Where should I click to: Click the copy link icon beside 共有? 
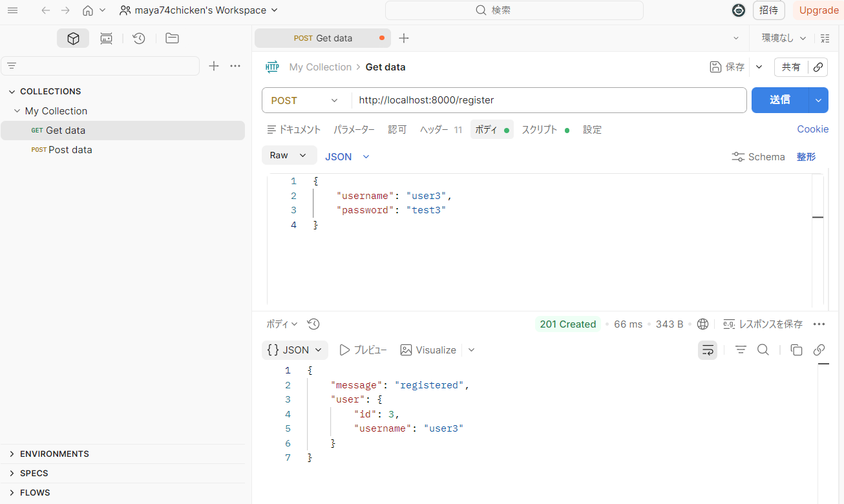(x=818, y=67)
